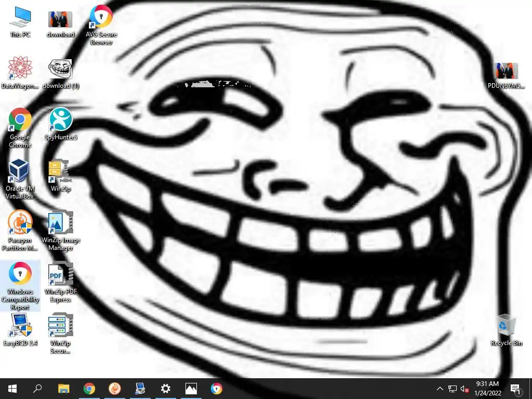Switch to Chrome in the taskbar
The height and width of the screenshot is (399, 532).
(x=89, y=389)
